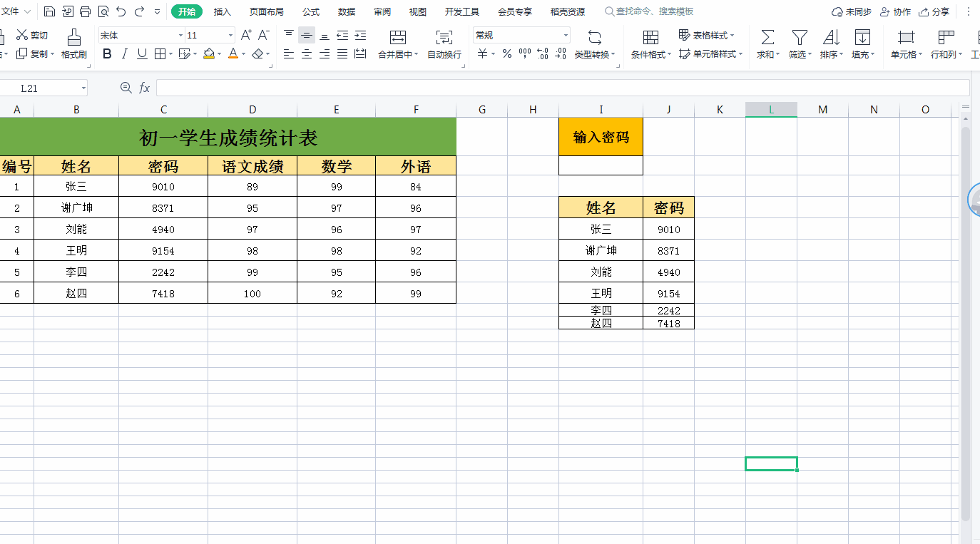Select the Format Painter (格式刷) tool
Image resolution: width=980 pixels, height=544 pixels.
coord(74,44)
